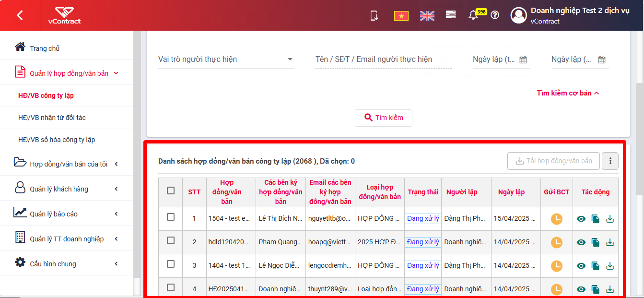Download contract in row 4

tap(610, 289)
